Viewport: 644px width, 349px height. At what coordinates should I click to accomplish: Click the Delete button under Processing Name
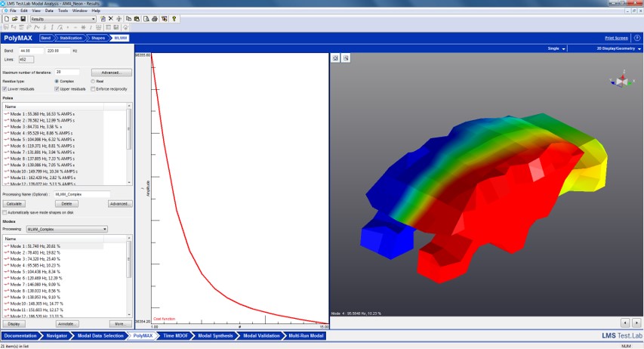pos(66,204)
